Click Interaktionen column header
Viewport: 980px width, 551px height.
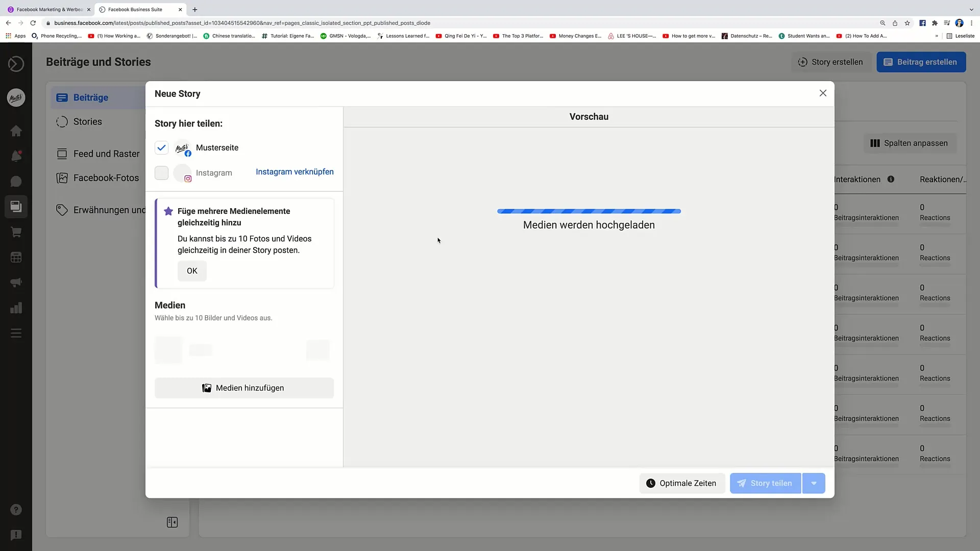[x=857, y=180]
